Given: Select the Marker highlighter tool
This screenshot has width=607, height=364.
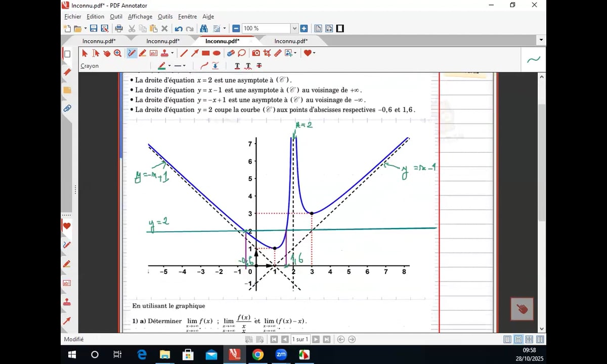Looking at the screenshot, I should coord(143,53).
